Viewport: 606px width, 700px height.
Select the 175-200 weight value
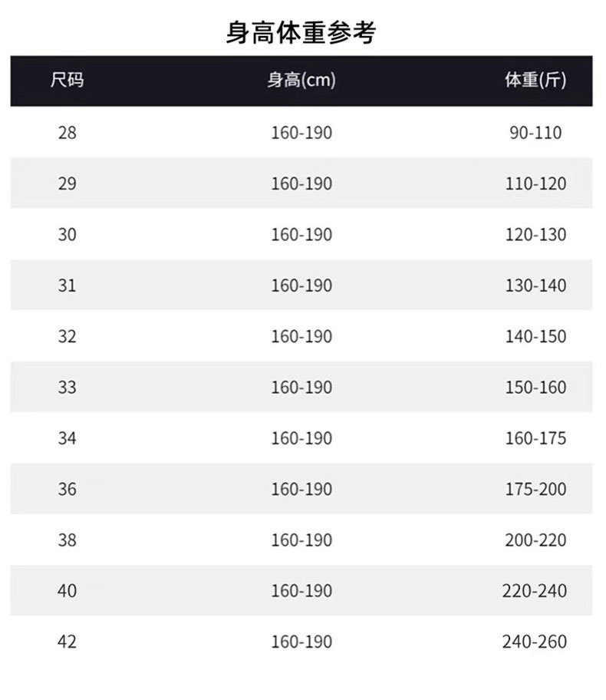point(535,489)
